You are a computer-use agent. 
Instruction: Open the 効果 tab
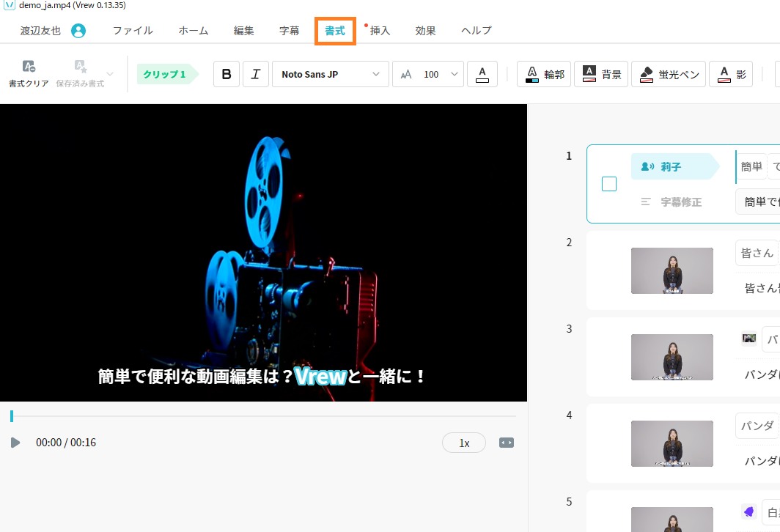[425, 31]
